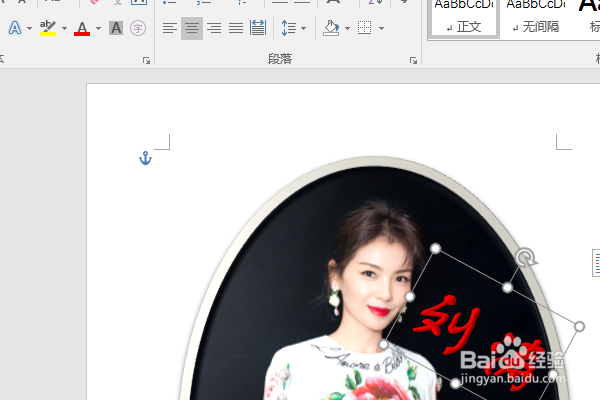Expand the borders dropdown arrow
Image resolution: width=600 pixels, height=400 pixels.
coord(382,28)
